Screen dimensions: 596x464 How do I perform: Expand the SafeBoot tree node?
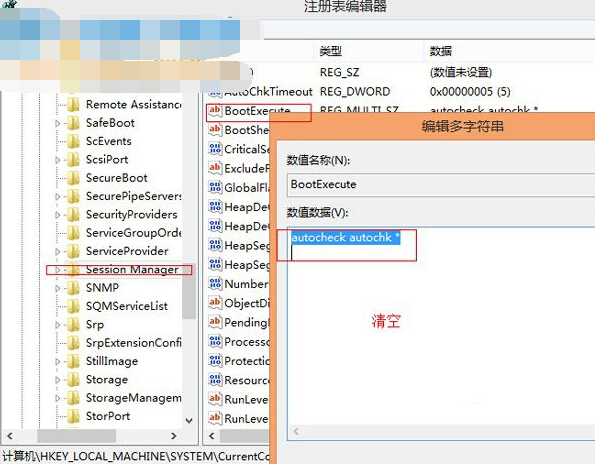tap(57, 123)
